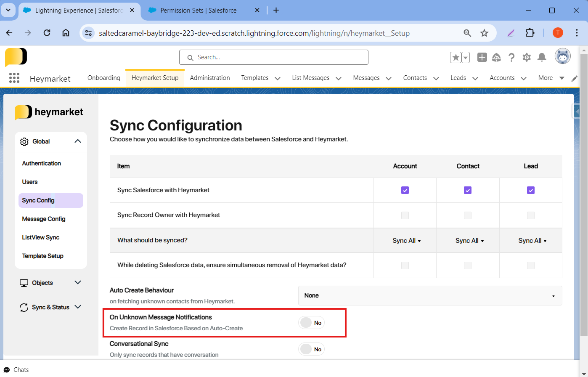Switch to Permission Sets browser tab
Screen dimensions: 588x377
[199, 10]
